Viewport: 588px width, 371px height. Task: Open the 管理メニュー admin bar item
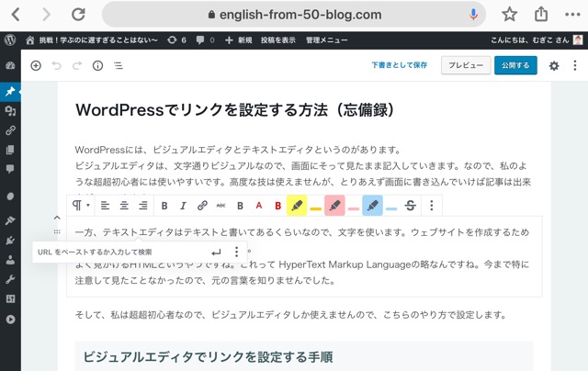pyautogui.click(x=327, y=40)
